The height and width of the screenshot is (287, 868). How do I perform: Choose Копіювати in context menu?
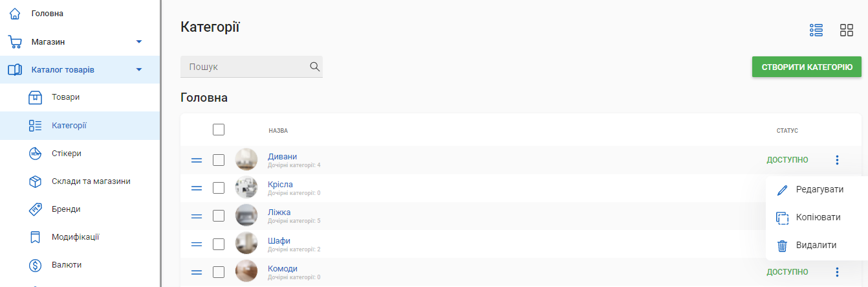(x=818, y=217)
